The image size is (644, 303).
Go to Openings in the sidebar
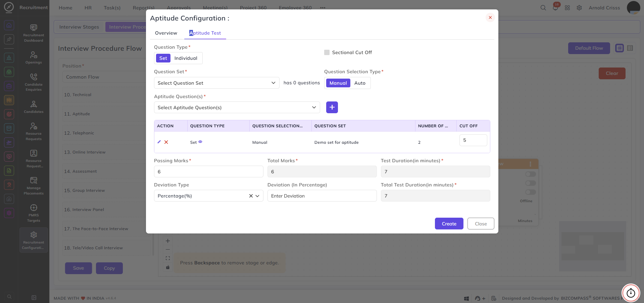[x=34, y=57]
